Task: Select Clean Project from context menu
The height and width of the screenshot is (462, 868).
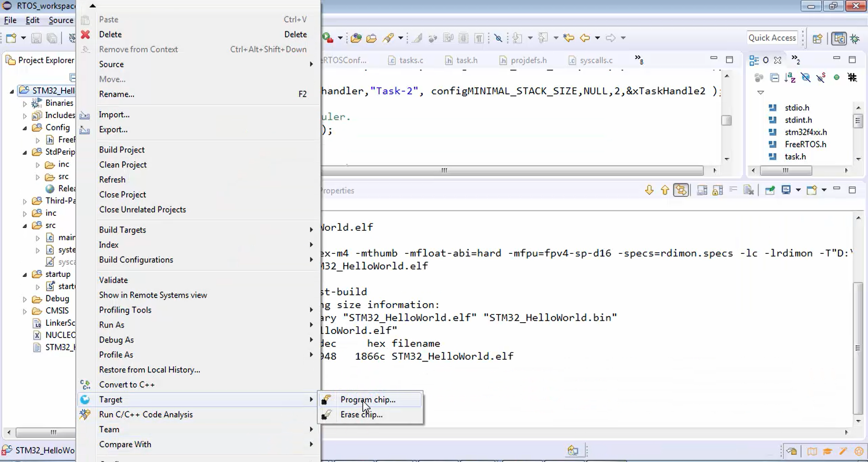Action: 199,165
